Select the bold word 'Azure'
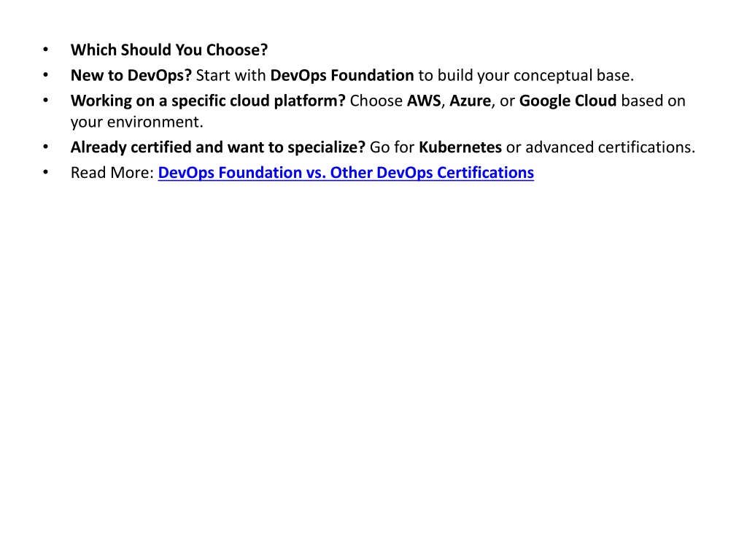Screen dimensions: 747x560 coord(471,101)
